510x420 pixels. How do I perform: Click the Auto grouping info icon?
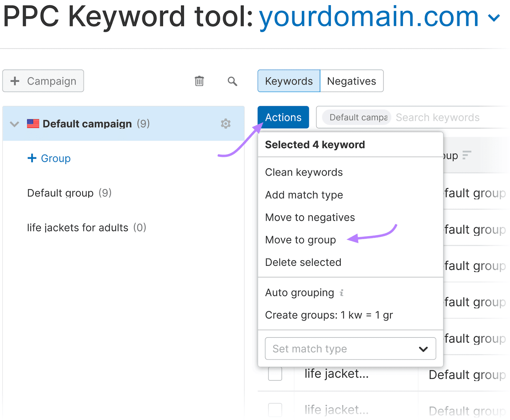[341, 293]
